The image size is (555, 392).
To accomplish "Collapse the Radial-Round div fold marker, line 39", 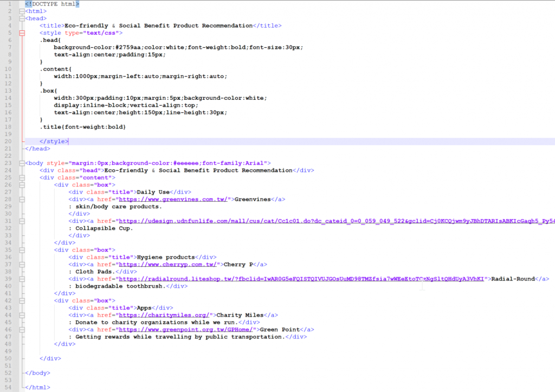I will [x=22, y=279].
